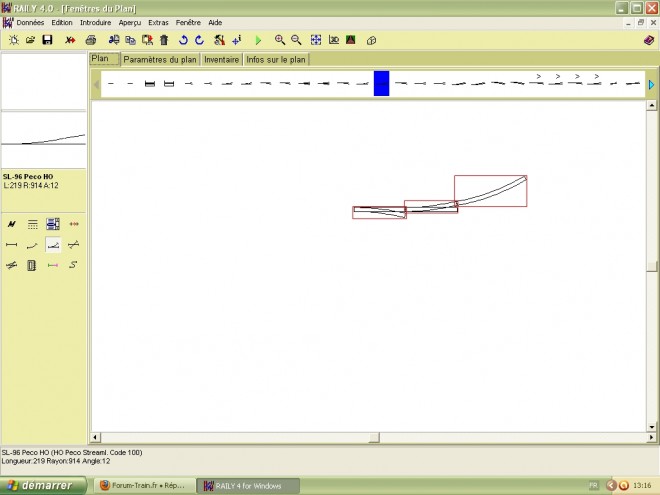Open the Aperçu menu

click(130, 23)
